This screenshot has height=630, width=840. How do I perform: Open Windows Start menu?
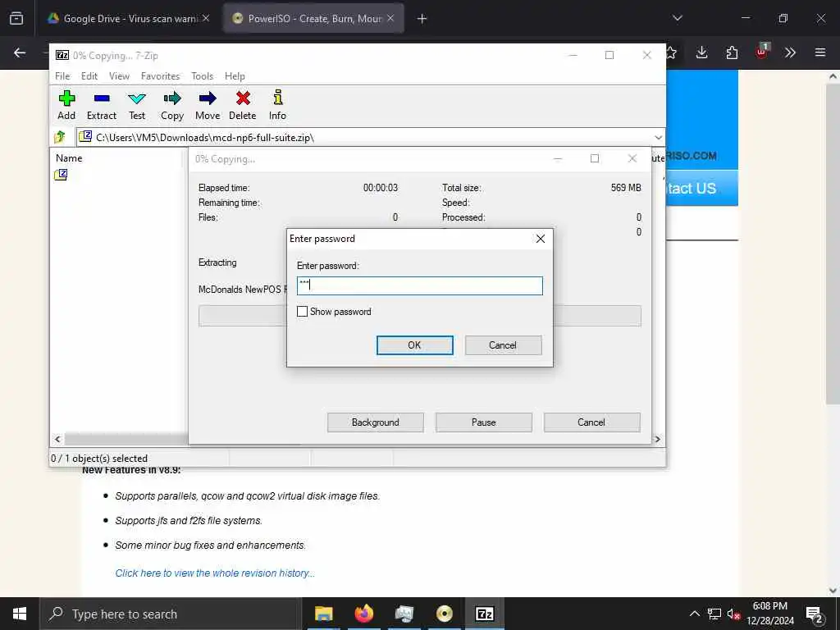click(20, 614)
